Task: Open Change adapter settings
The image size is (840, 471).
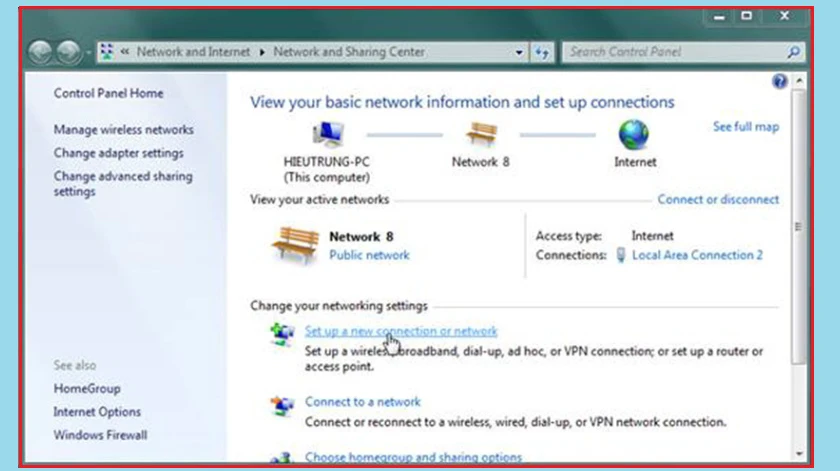Action: (118, 153)
